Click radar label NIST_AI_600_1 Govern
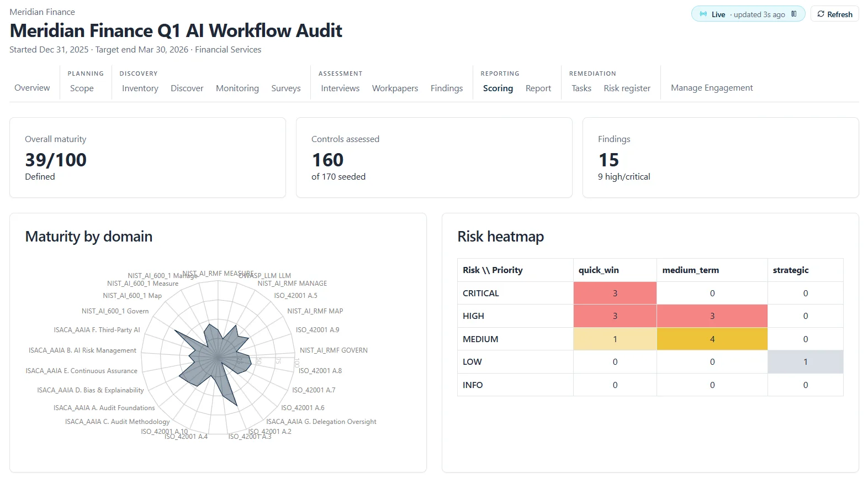The height and width of the screenshot is (477, 868). pos(115,311)
